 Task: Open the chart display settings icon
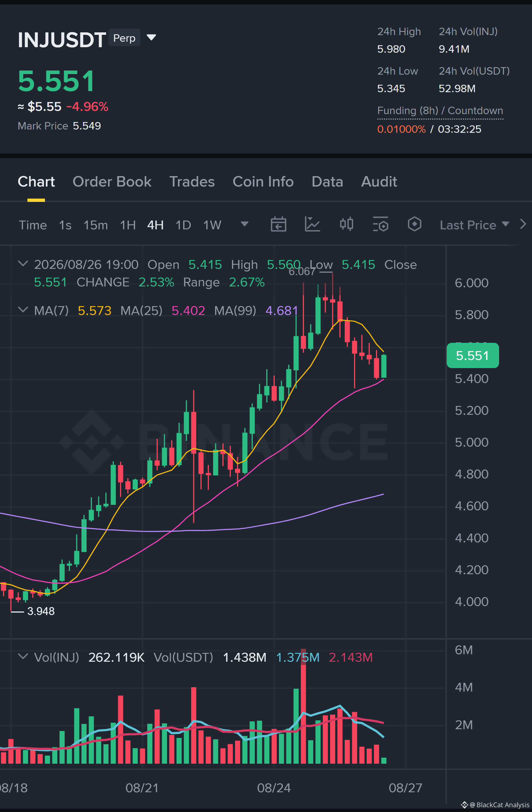[381, 224]
